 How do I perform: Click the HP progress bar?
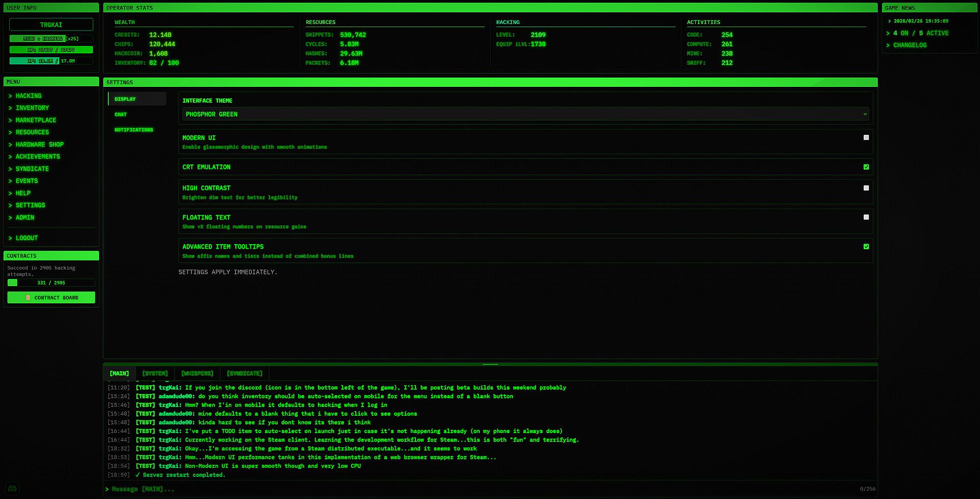51,50
